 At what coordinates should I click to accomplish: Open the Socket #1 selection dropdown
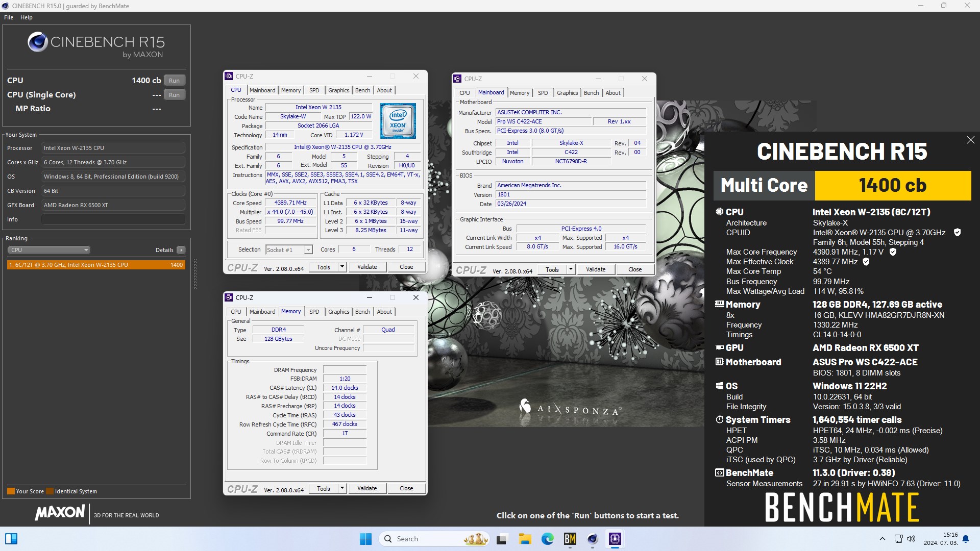[x=289, y=249]
